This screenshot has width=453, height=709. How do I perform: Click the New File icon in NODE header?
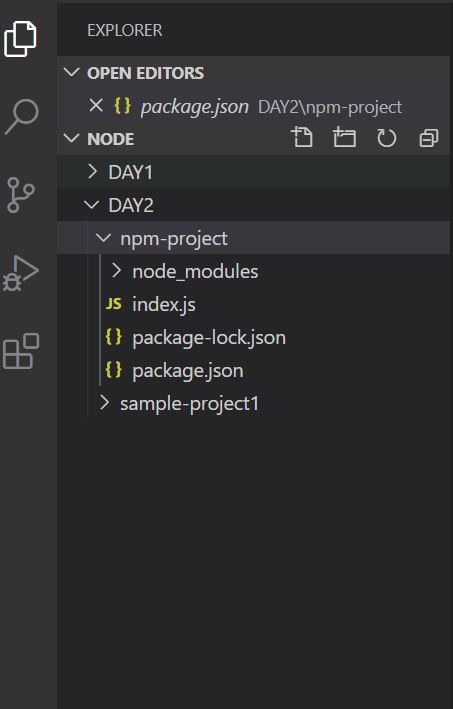coord(302,137)
